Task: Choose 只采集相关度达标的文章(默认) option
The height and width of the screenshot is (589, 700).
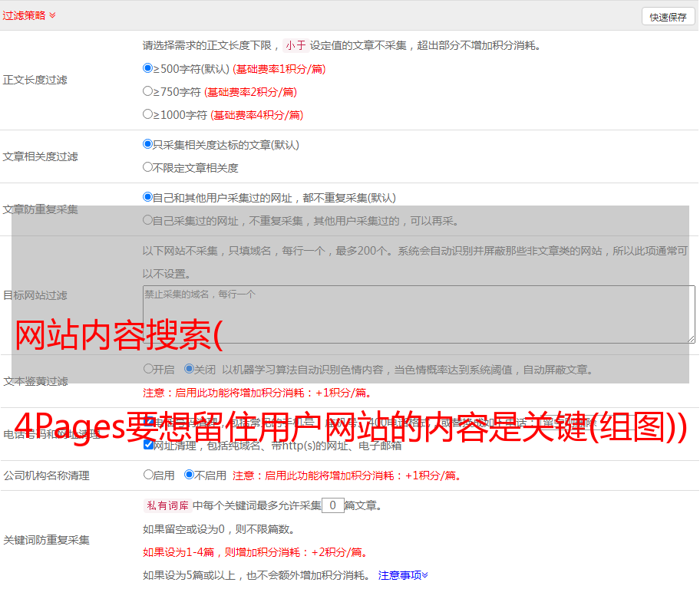Action: point(148,144)
